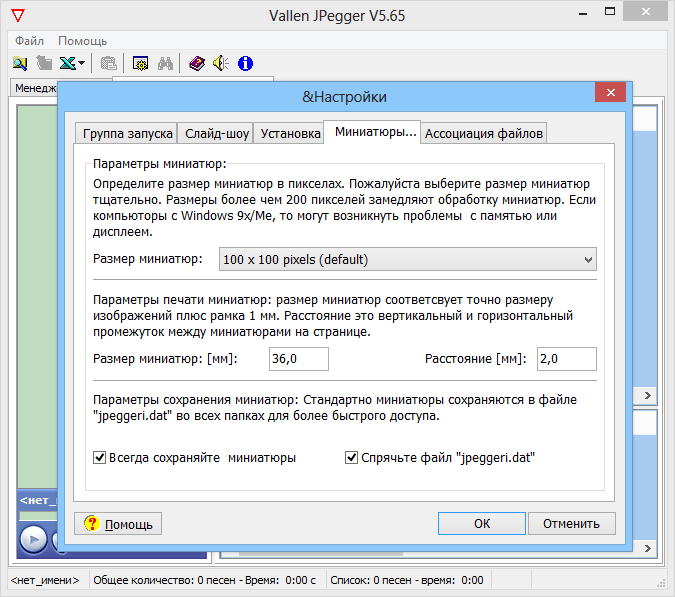Switch to the Ассоциация файлов tab
The width and height of the screenshot is (675, 597).
(483, 133)
